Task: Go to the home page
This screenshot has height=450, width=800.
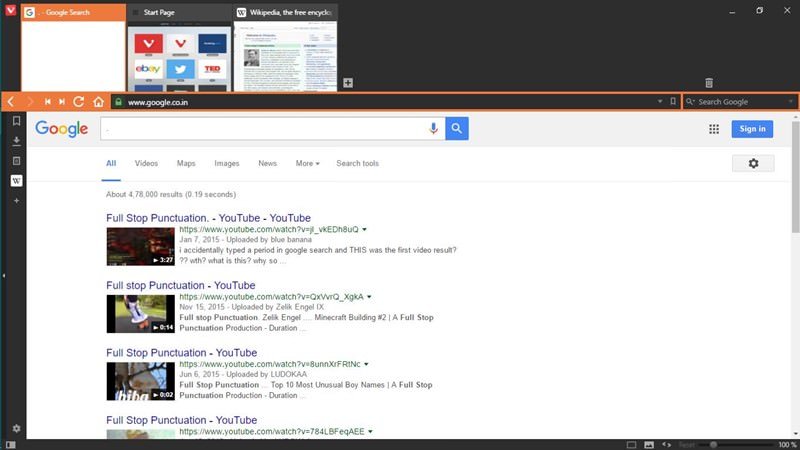Action: tap(98, 102)
